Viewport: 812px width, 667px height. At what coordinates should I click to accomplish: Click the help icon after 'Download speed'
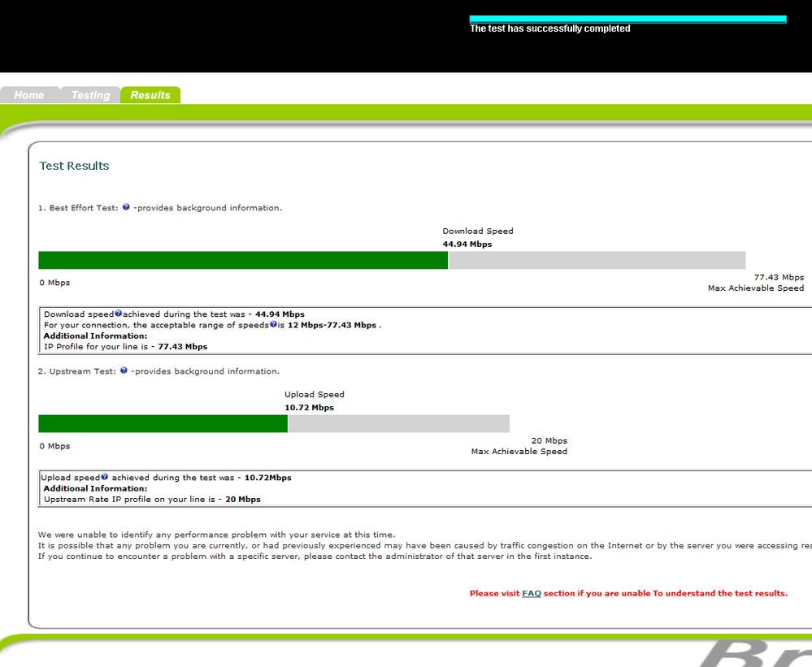118,313
